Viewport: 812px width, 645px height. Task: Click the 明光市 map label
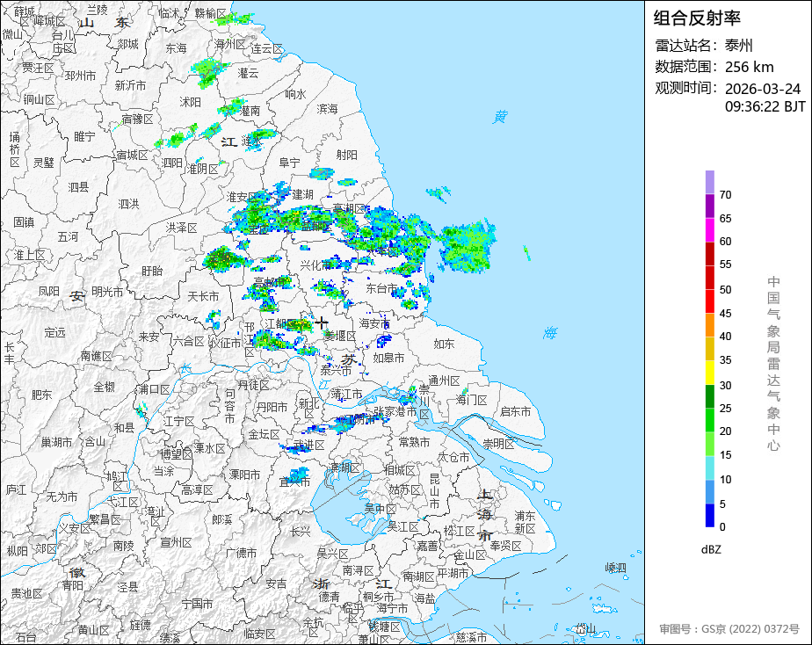(107, 292)
